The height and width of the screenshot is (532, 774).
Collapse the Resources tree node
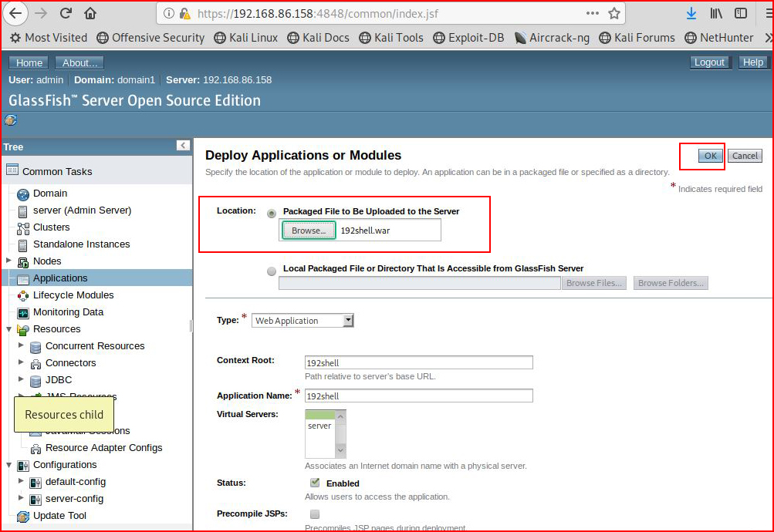pyautogui.click(x=8, y=328)
